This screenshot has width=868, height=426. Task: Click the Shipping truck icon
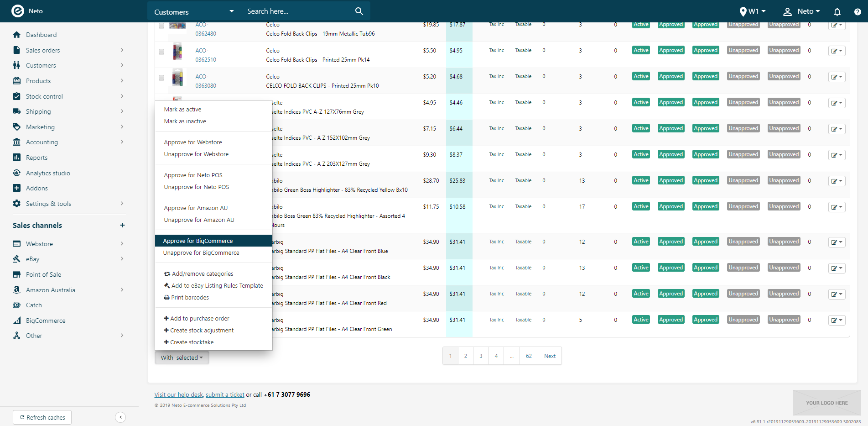[17, 111]
